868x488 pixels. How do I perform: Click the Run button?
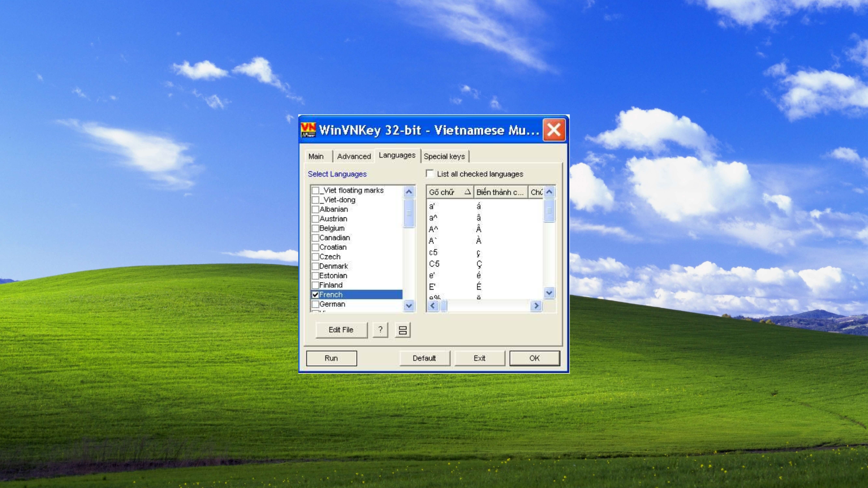(x=331, y=358)
